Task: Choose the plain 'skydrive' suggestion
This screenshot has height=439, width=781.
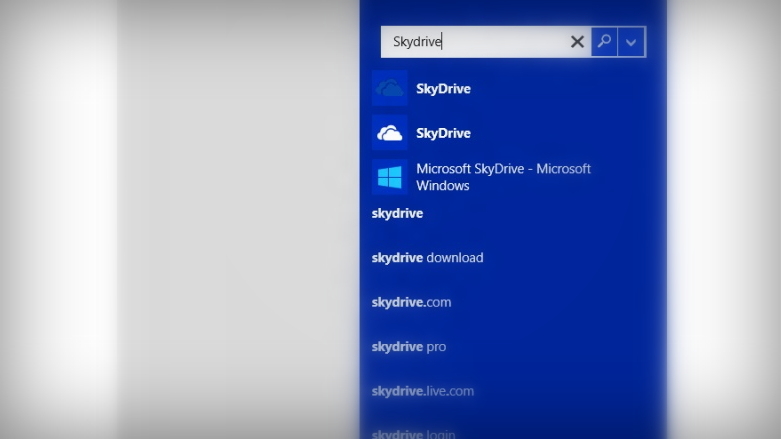Action: click(x=397, y=213)
